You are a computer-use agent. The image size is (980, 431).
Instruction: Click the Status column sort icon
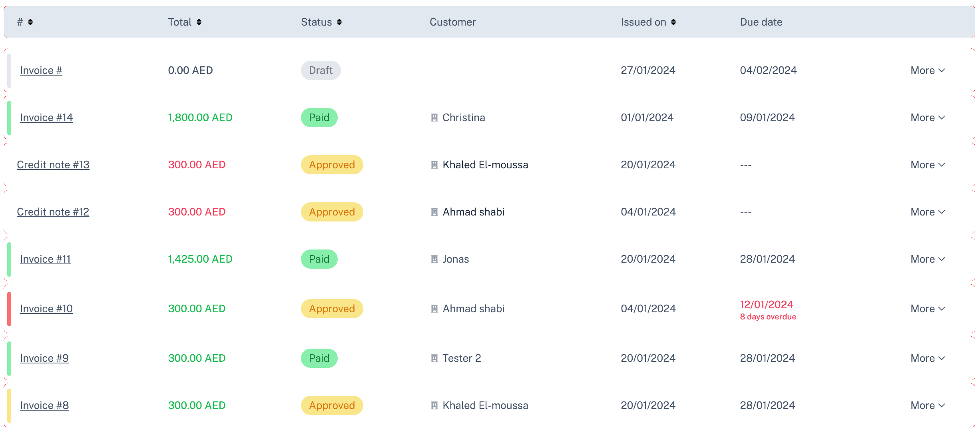coord(339,22)
